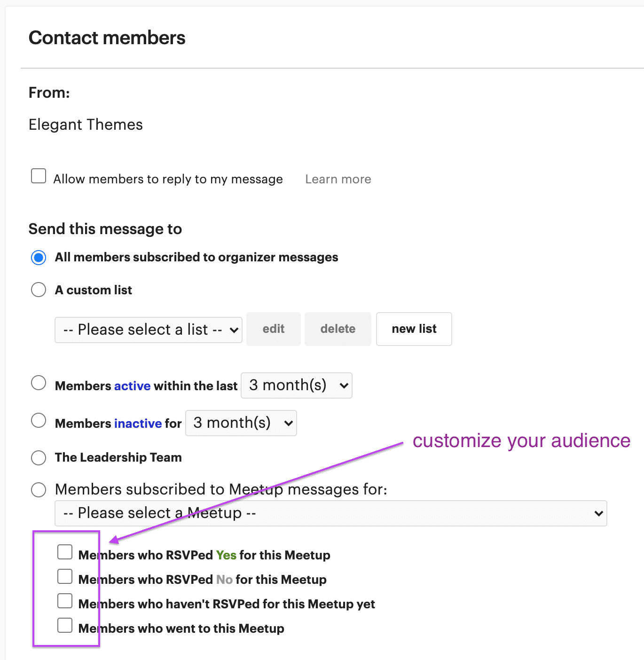Open the active members months dropdown

pyautogui.click(x=296, y=385)
